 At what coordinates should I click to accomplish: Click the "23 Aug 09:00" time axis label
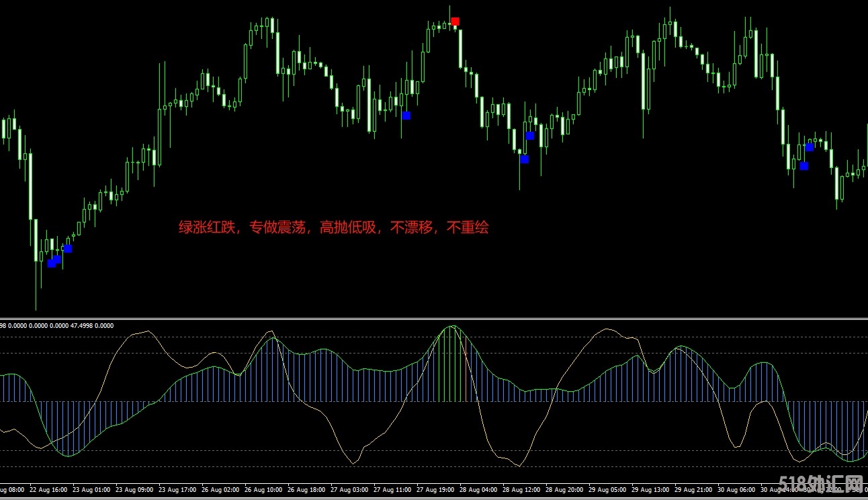tap(135, 490)
